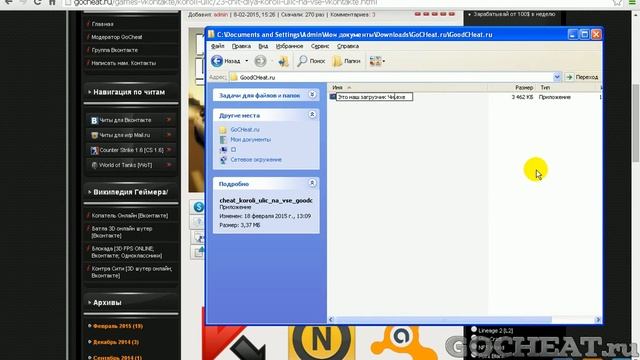
Task: Open the 'Главная' link in site menu
Action: (102, 24)
